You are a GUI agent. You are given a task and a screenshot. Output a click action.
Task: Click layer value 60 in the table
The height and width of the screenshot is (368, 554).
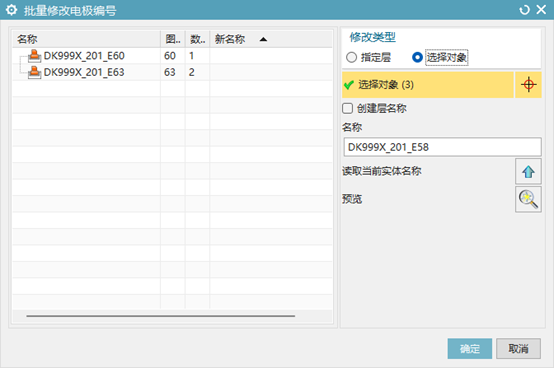[170, 56]
